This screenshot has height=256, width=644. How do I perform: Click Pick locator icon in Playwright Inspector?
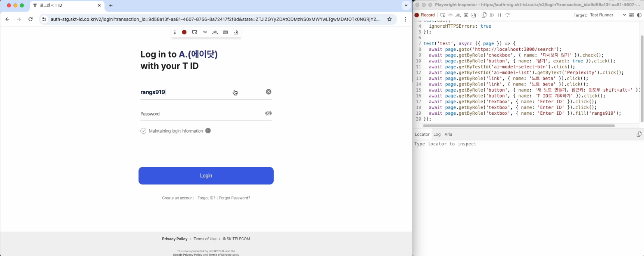(443, 15)
